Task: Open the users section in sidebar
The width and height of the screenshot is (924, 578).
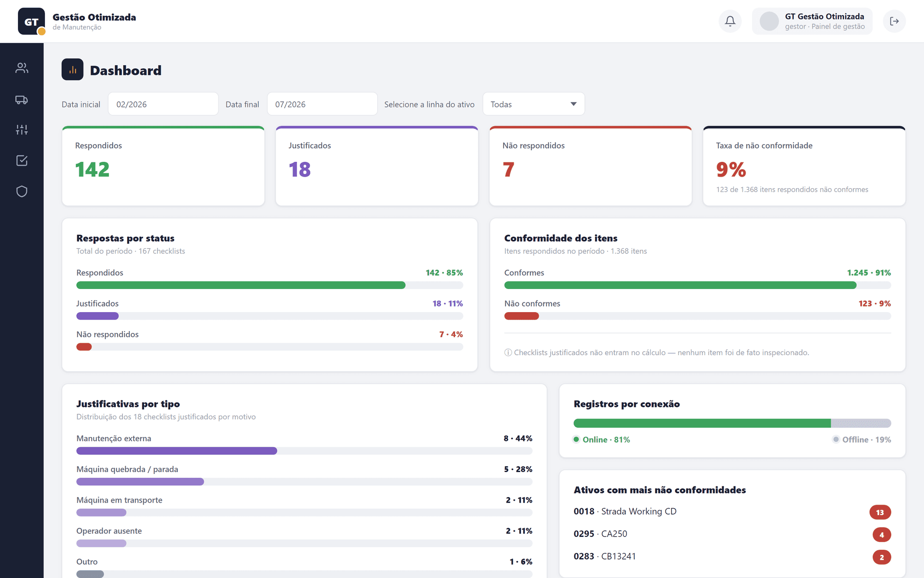Action: [22, 68]
